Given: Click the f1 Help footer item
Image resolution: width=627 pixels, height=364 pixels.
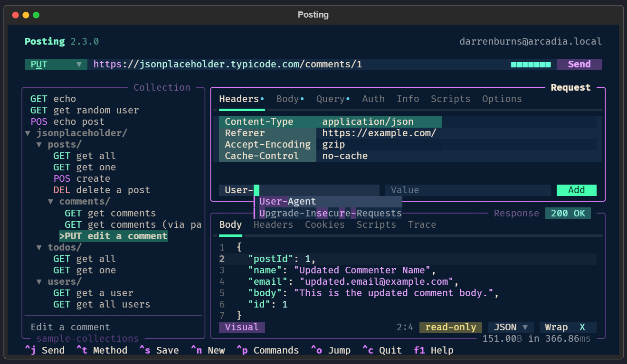Looking at the screenshot, I should [x=433, y=351].
